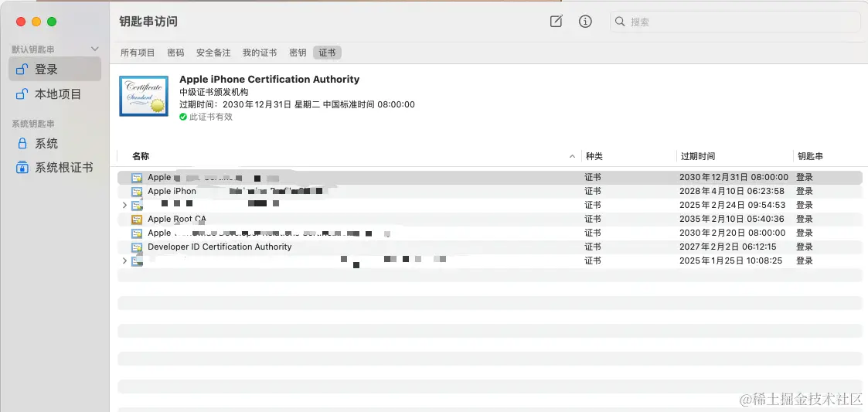Screen dimensions: 868x412
Task: Sort by 钥匙串 column header
Action: coord(810,157)
